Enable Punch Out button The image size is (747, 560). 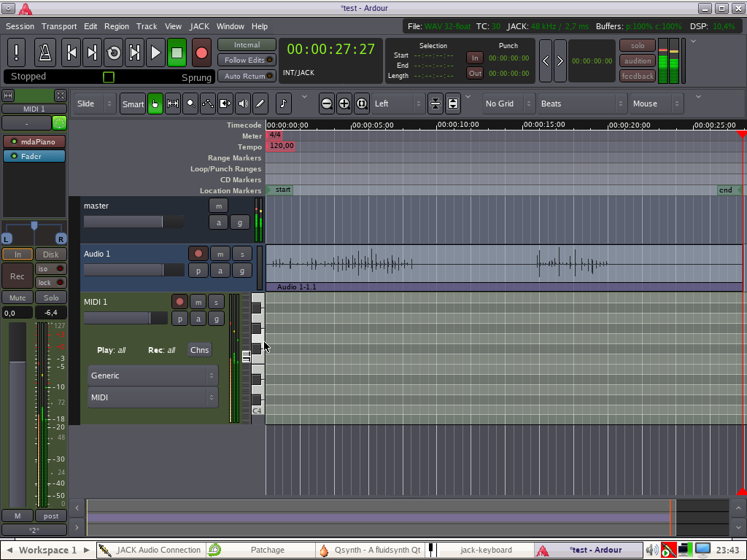coord(475,74)
